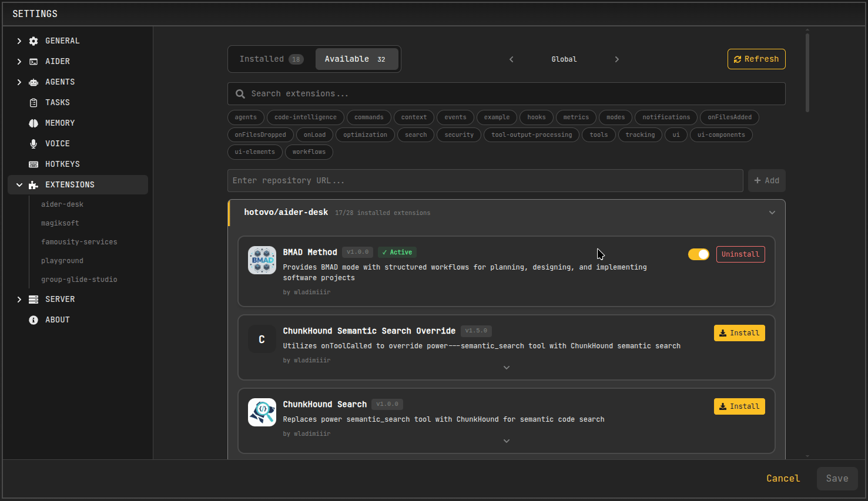
Task: Click the Hotkeys keyboard icon
Action: coord(33,164)
